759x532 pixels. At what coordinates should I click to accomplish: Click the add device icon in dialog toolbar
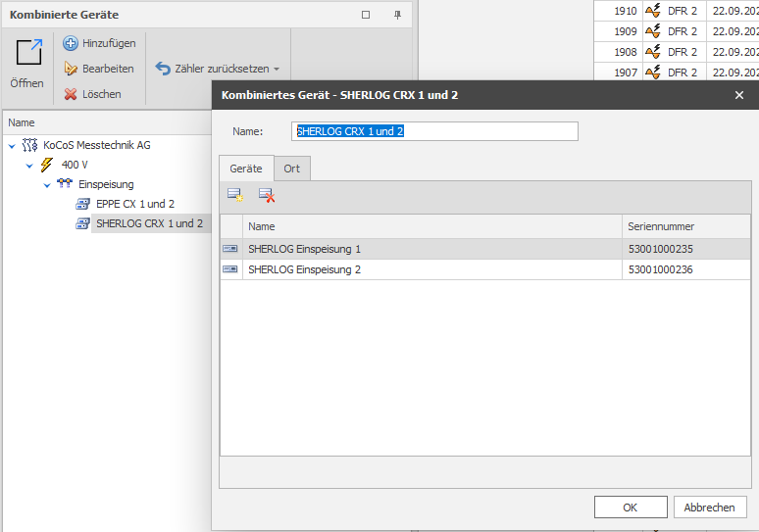tap(235, 195)
